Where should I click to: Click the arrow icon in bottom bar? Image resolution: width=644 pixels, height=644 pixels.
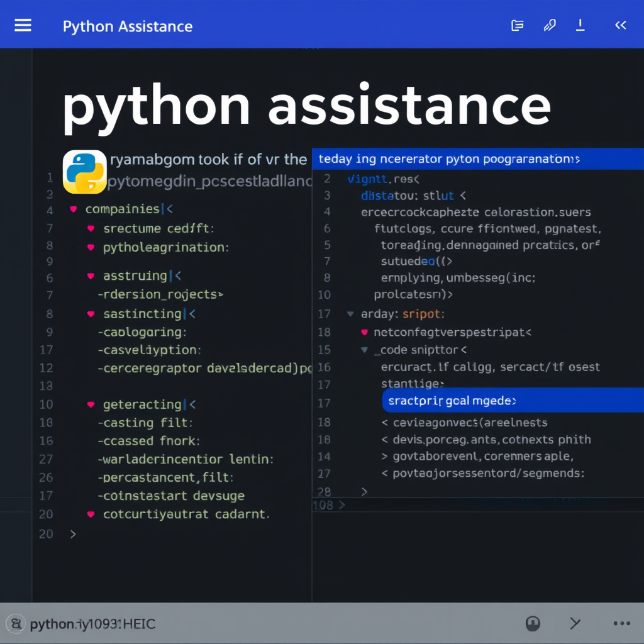click(x=575, y=623)
